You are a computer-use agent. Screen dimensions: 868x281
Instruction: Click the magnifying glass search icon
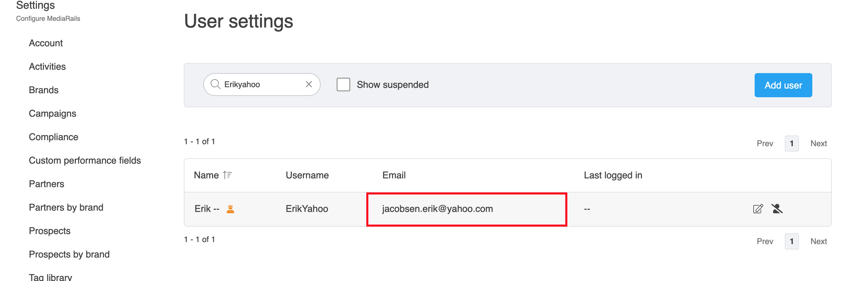click(215, 84)
